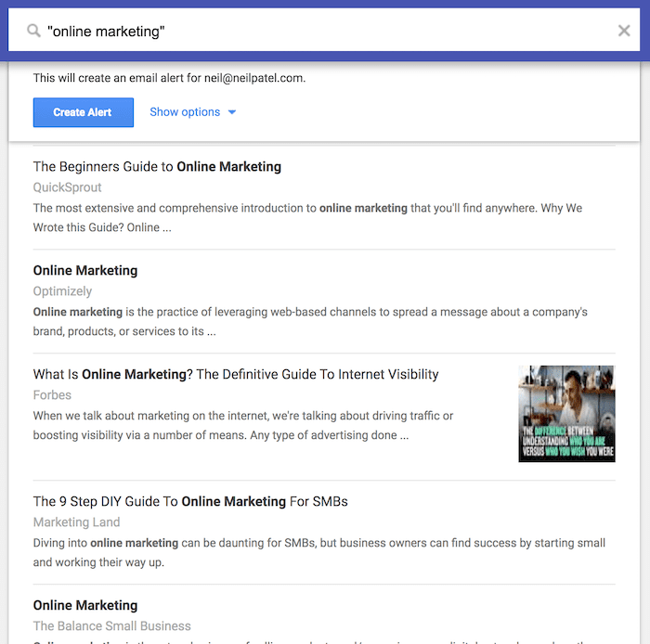Click the snippet "Diving into online marketing can be daunting"

(319, 552)
